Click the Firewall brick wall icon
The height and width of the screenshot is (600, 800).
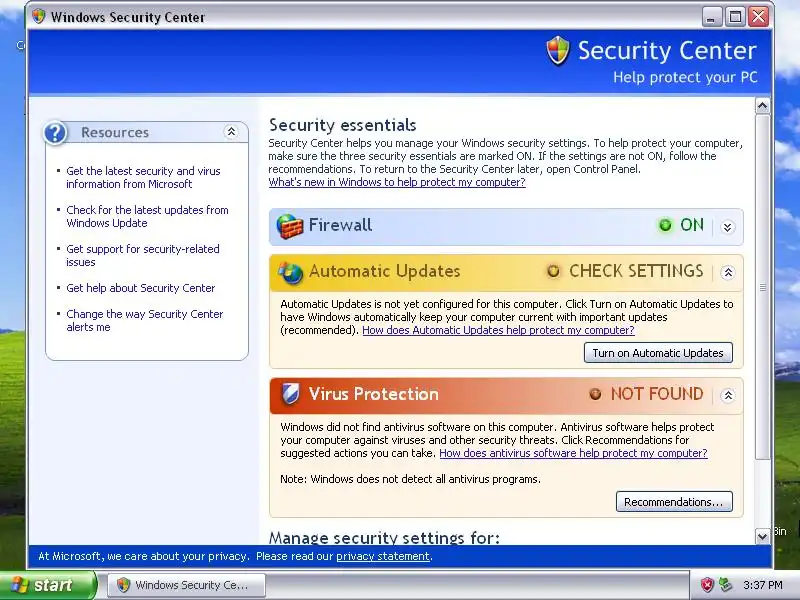[290, 227]
